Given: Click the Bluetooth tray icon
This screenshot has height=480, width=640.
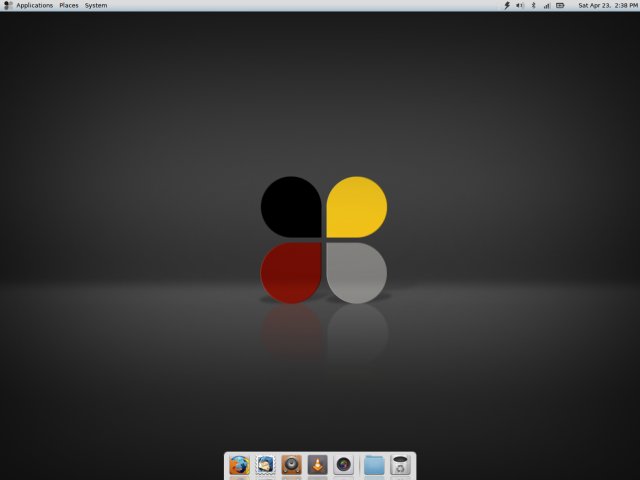Looking at the screenshot, I should (533, 5).
